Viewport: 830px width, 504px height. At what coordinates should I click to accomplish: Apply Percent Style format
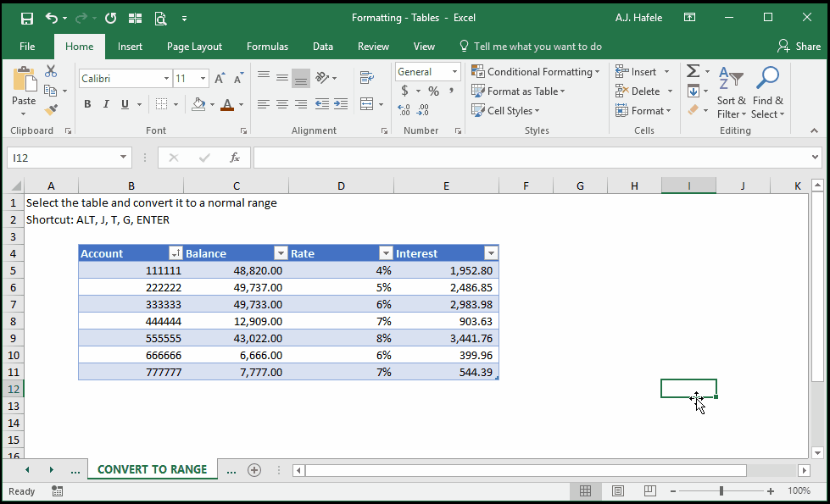[433, 91]
